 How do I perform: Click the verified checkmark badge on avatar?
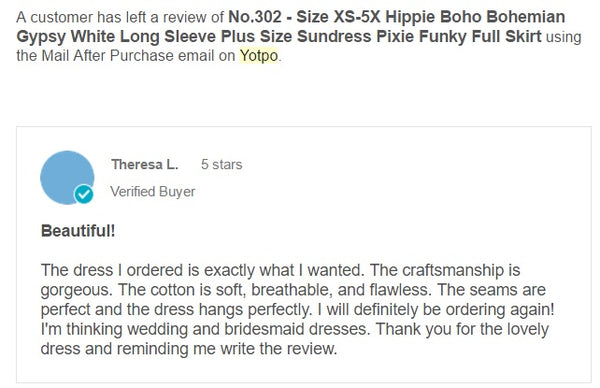[x=83, y=194]
